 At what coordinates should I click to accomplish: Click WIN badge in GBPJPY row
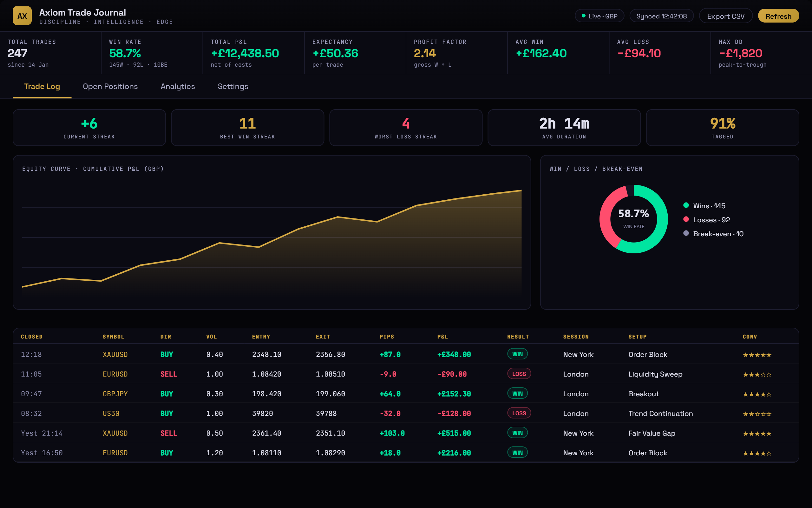pos(517,393)
